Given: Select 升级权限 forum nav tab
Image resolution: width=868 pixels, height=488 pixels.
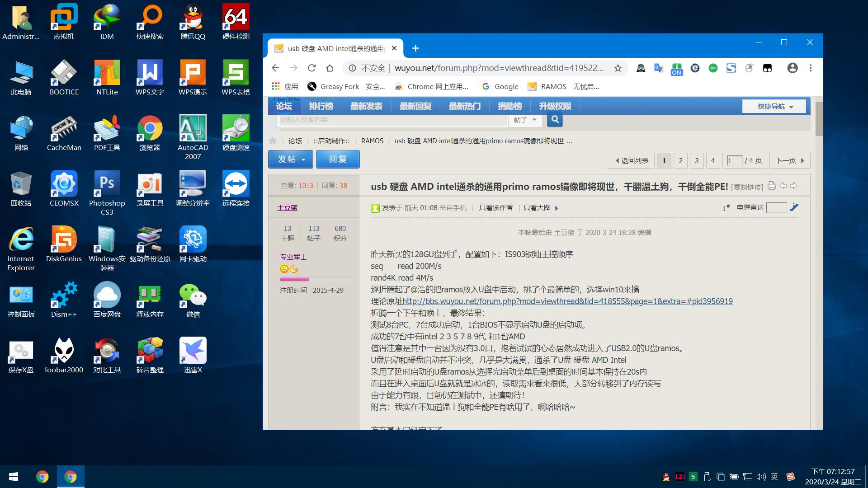Looking at the screenshot, I should tap(555, 106).
